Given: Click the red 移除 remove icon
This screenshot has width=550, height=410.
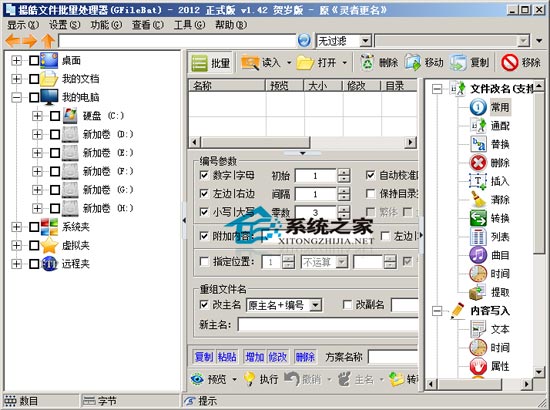Looking at the screenshot, I should click(x=510, y=63).
